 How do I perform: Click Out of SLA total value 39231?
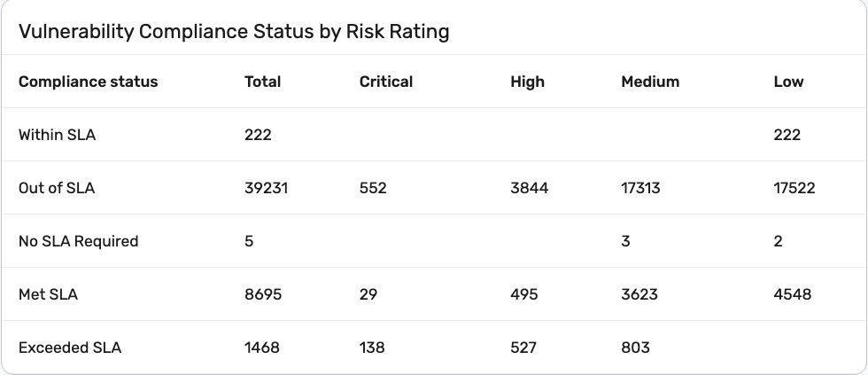pyautogui.click(x=266, y=188)
